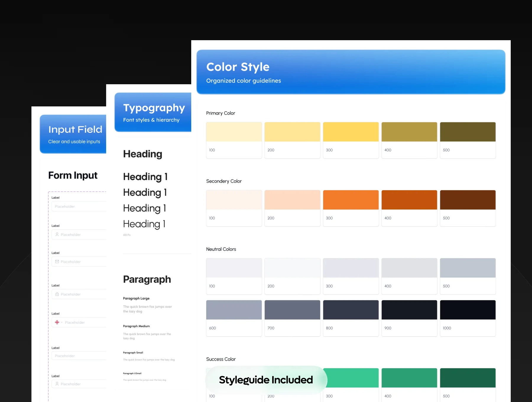Click the Neutral Colors section label
The width and height of the screenshot is (532, 402).
221,249
